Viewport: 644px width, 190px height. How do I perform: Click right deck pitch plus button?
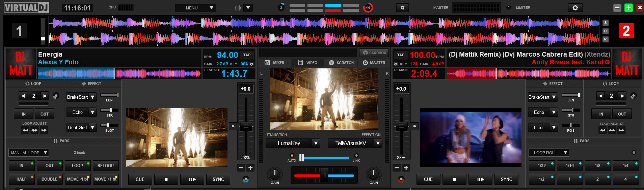406,168
